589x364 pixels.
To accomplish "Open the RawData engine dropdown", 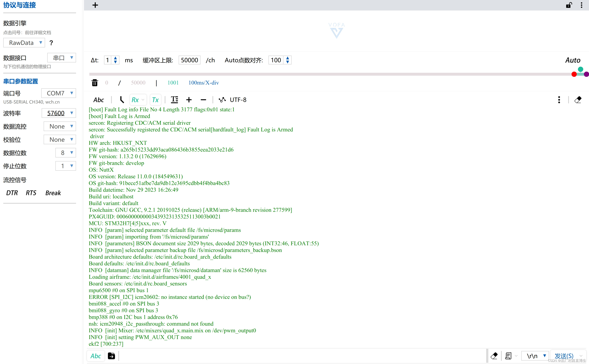I will [24, 43].
